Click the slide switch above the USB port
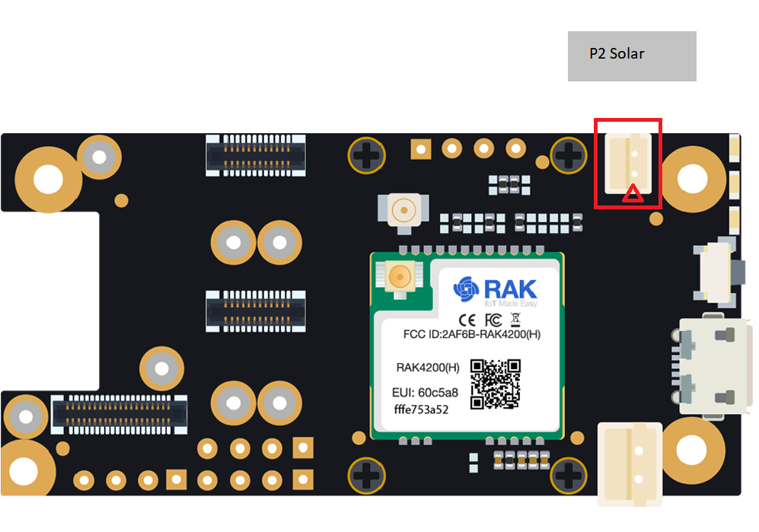 click(719, 272)
